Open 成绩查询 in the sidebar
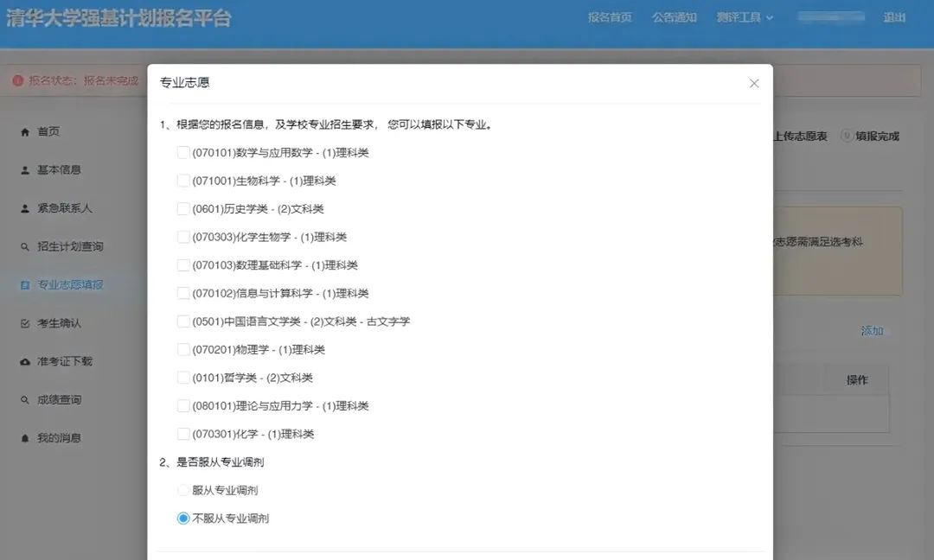The height and width of the screenshot is (560, 934). [x=59, y=399]
